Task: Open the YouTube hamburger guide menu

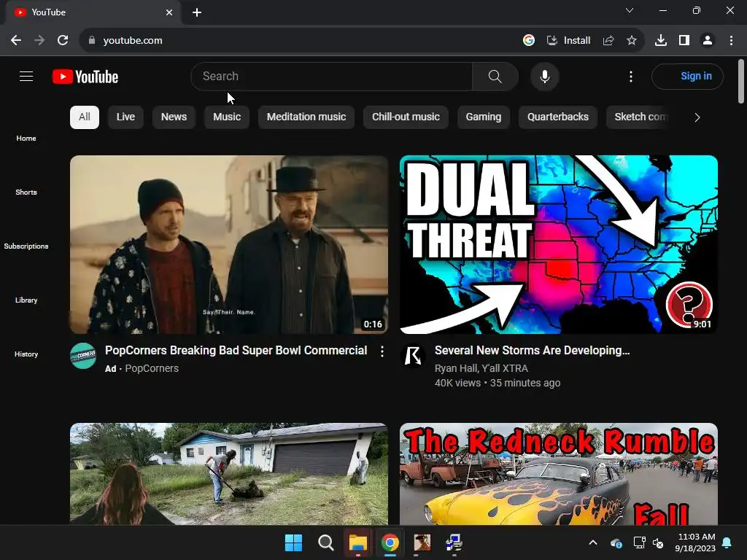Action: tap(26, 76)
